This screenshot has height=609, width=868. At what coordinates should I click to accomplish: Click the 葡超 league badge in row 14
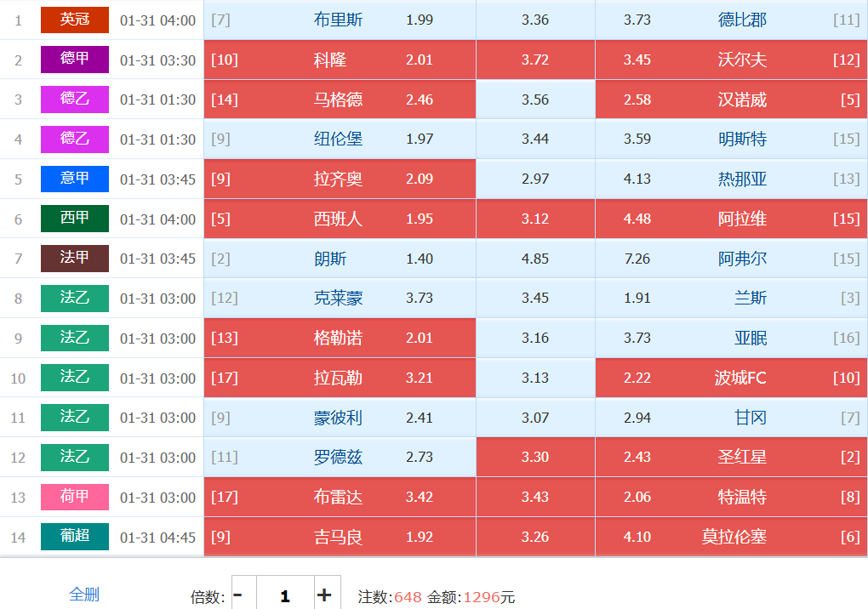click(x=75, y=537)
